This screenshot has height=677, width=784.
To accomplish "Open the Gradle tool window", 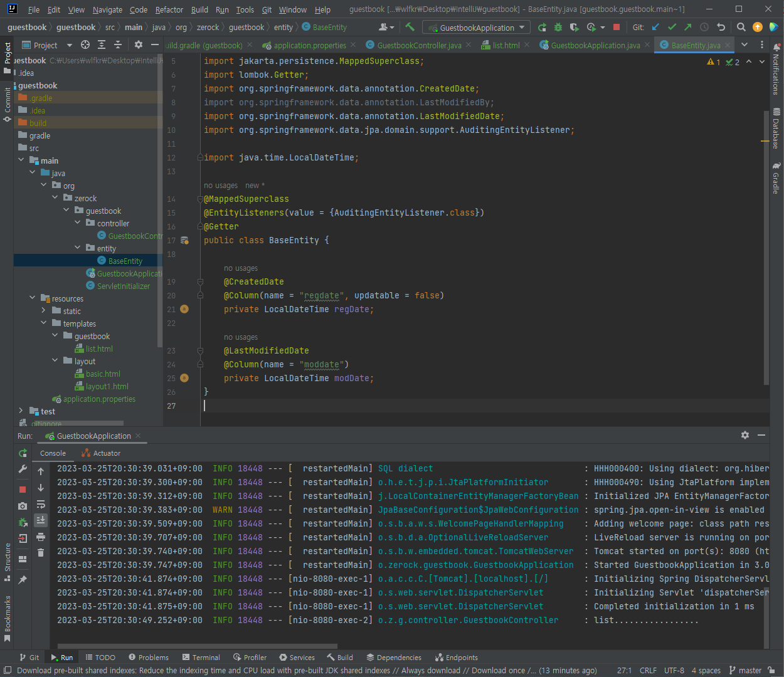I will [x=776, y=178].
